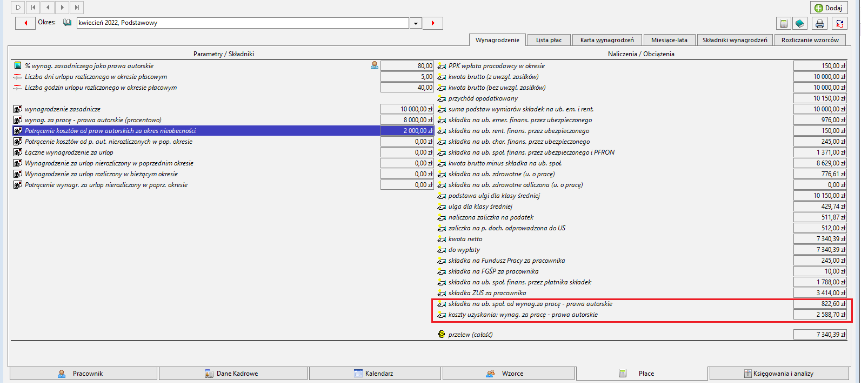Click the Dodaj button
868x386 pixels.
coord(829,8)
